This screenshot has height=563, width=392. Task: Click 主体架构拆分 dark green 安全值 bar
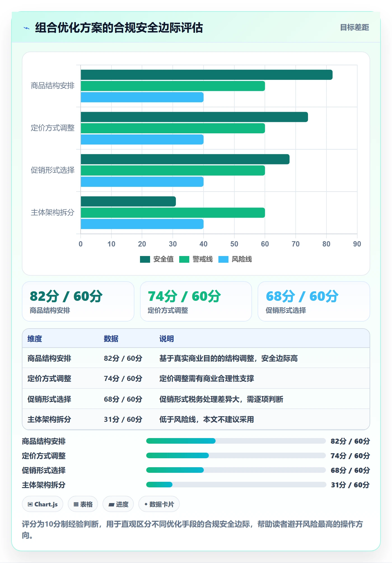coord(128,201)
